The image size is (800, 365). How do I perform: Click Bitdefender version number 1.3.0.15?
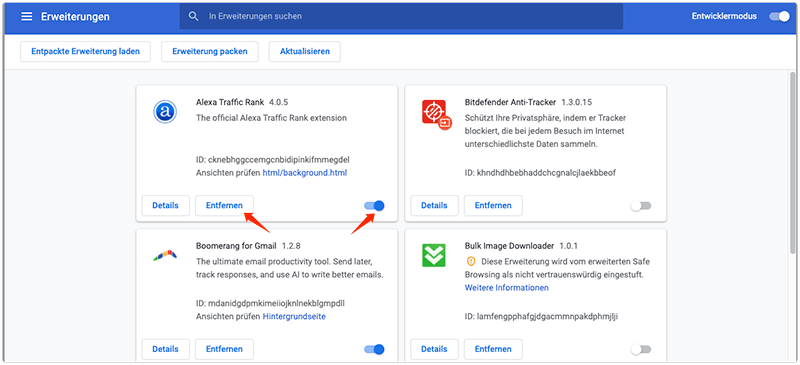click(577, 102)
